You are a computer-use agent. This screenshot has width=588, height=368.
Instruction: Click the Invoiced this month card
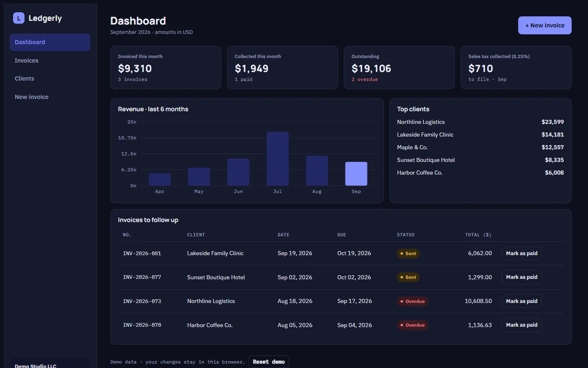(x=166, y=67)
